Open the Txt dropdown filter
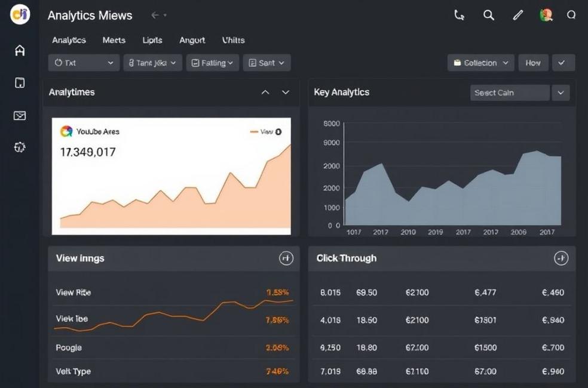588x388 pixels. pos(84,63)
